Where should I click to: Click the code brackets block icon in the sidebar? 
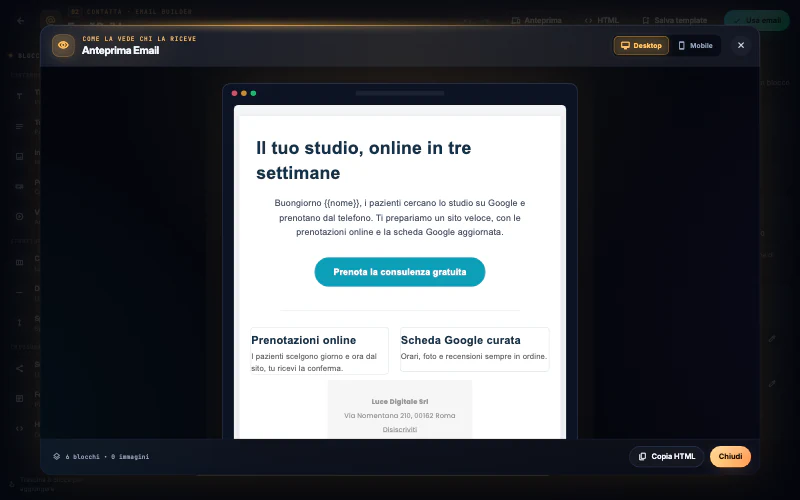click(x=19, y=429)
